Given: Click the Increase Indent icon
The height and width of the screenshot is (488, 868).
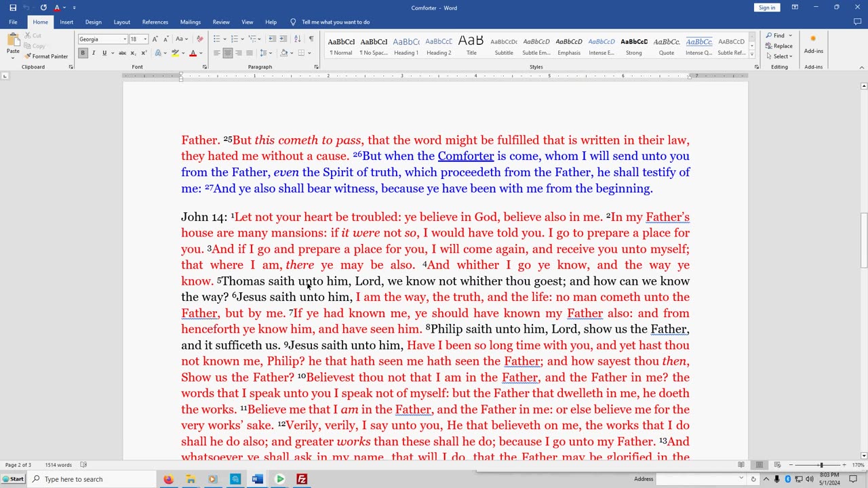Looking at the screenshot, I should [x=283, y=39].
